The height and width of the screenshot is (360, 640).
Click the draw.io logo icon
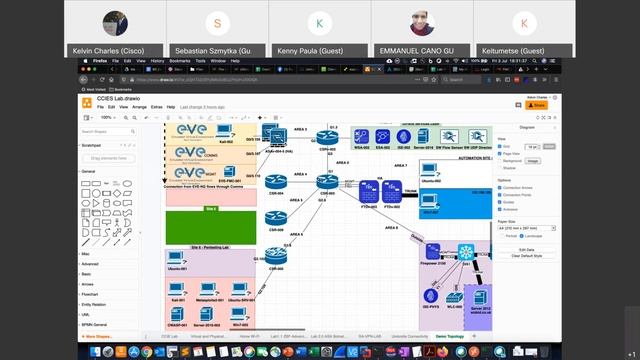point(87,103)
